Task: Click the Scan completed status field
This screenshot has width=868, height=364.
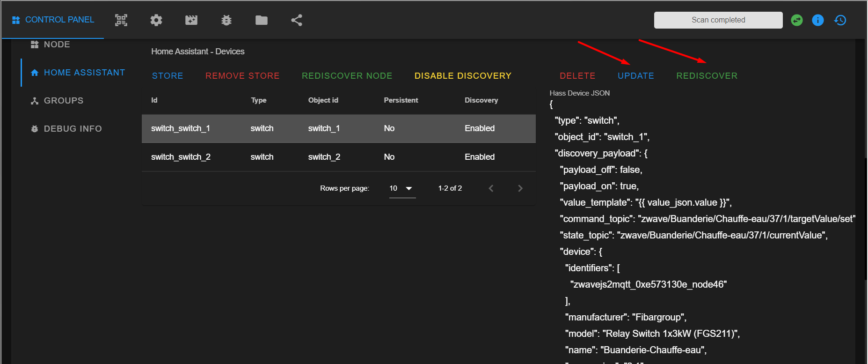Action: tap(718, 20)
